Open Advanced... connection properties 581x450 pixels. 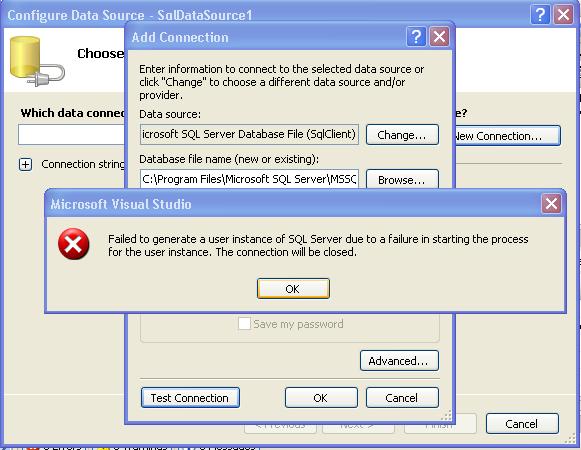click(399, 360)
